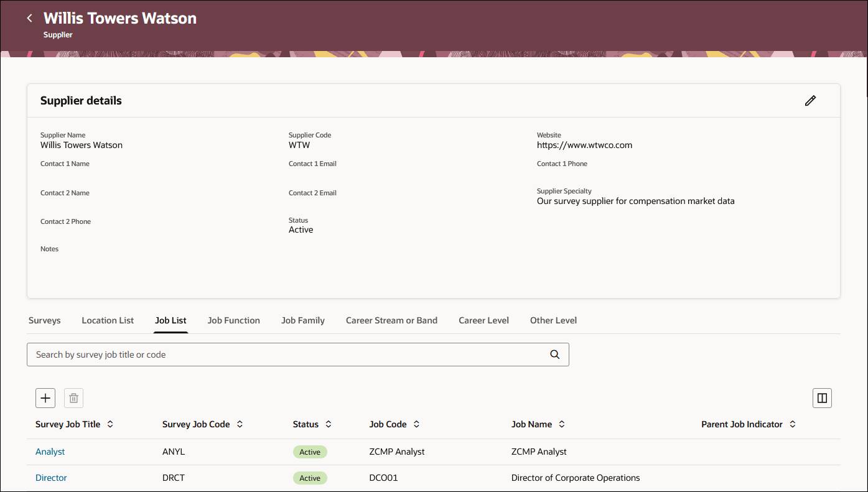Open the manage columns icon above the table

[822, 397]
